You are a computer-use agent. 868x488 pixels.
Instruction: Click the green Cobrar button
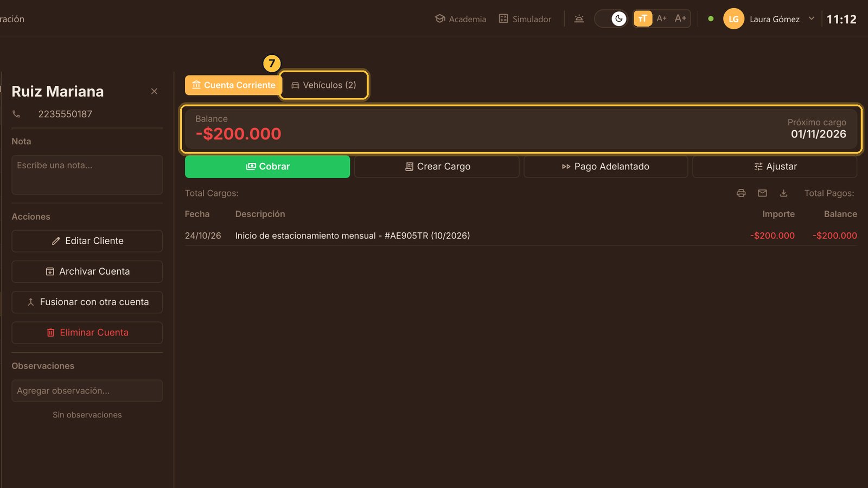(267, 167)
